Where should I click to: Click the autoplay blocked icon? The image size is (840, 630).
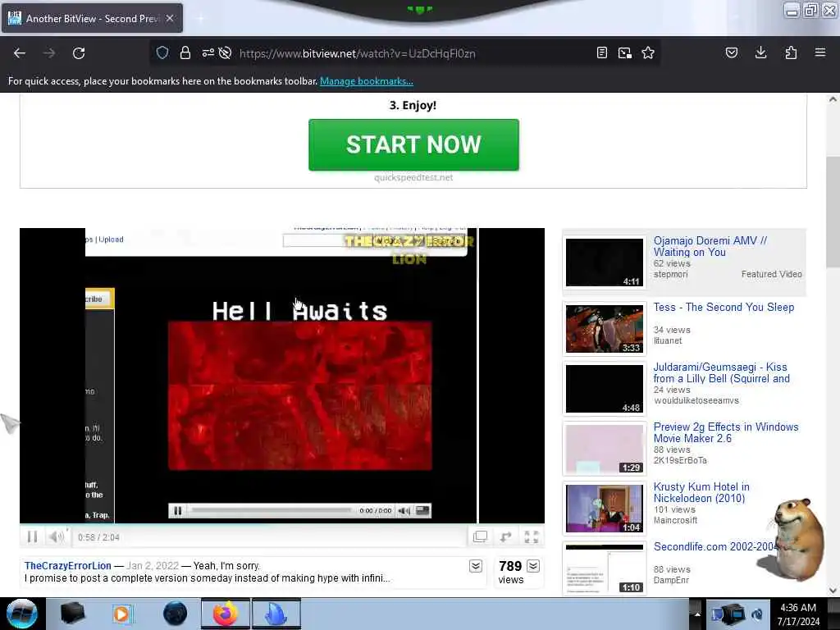pyautogui.click(x=226, y=52)
